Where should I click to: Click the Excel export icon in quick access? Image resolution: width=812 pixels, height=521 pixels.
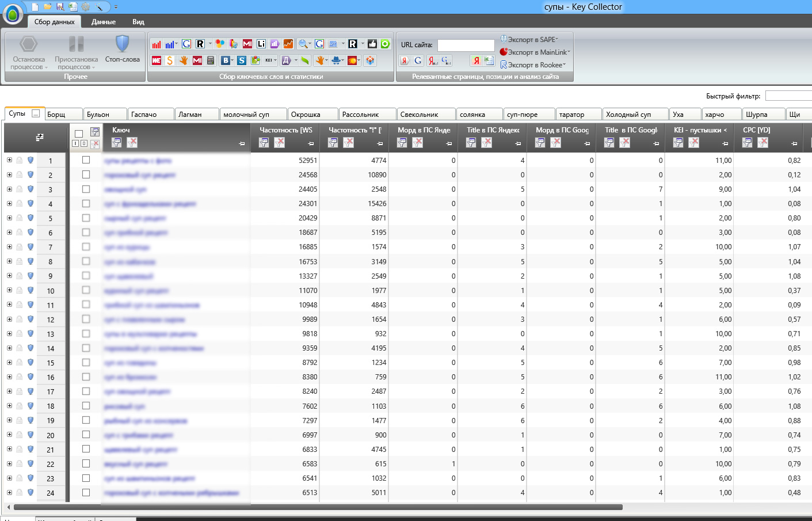73,7
